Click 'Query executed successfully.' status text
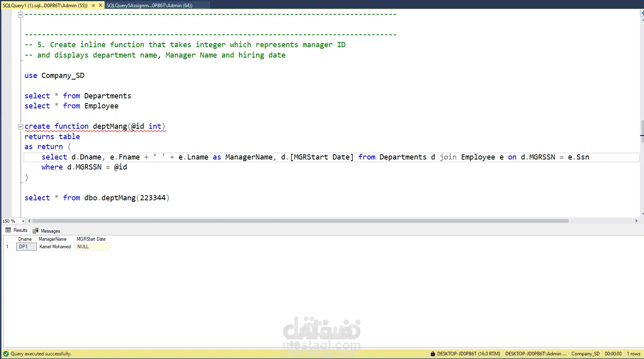The height and width of the screenshot is (359, 644). (x=41, y=354)
